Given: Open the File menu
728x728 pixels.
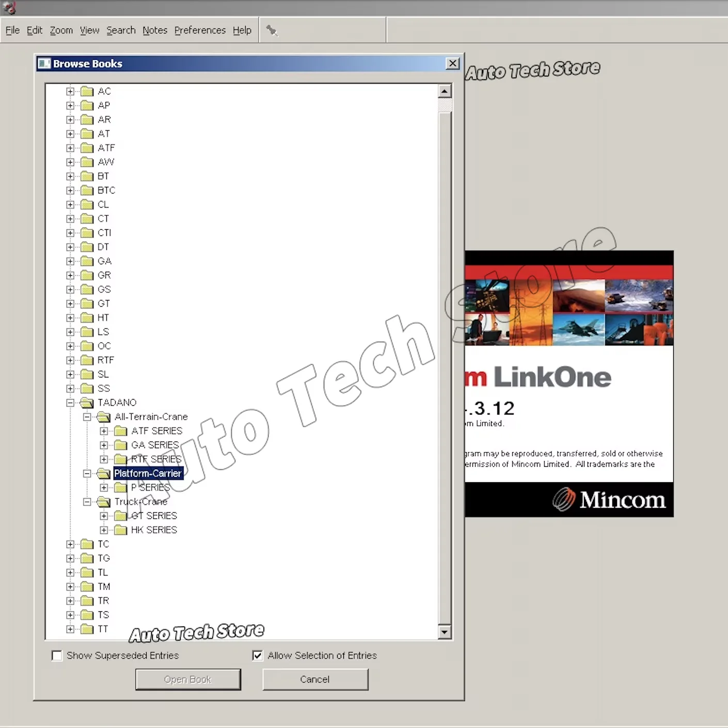Looking at the screenshot, I should point(12,30).
